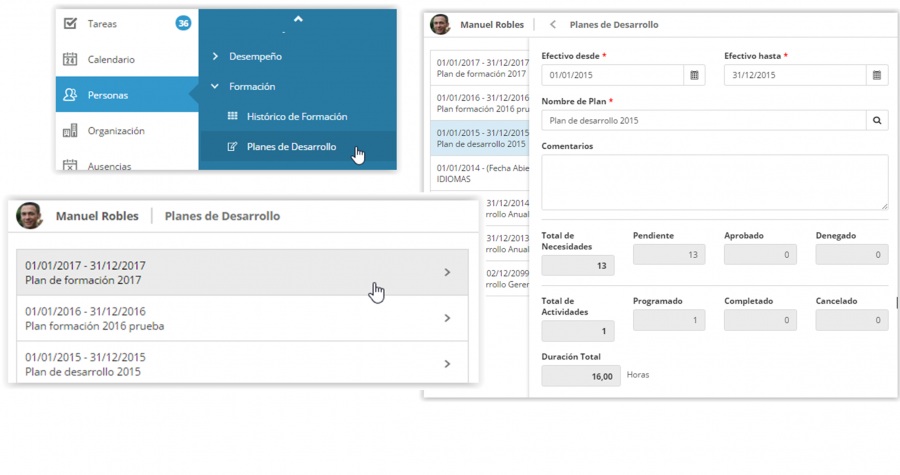Click Manuel Robles profile avatar in form header
Viewport: 900px width, 475px height.
[x=440, y=25]
